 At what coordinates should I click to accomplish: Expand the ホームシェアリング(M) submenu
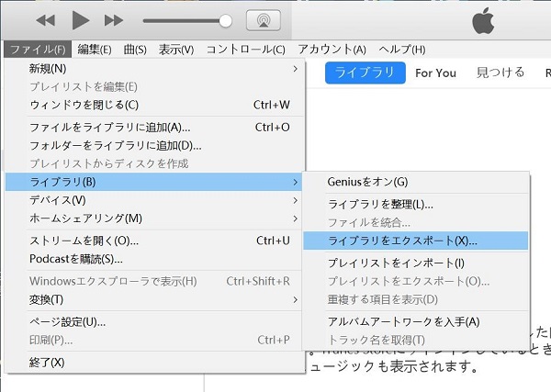tap(153, 218)
